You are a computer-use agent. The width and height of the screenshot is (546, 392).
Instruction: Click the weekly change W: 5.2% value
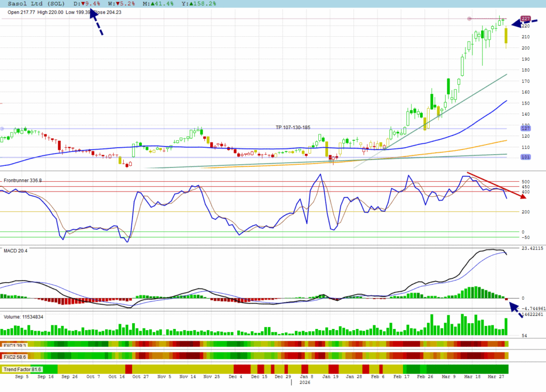[x=123, y=4]
